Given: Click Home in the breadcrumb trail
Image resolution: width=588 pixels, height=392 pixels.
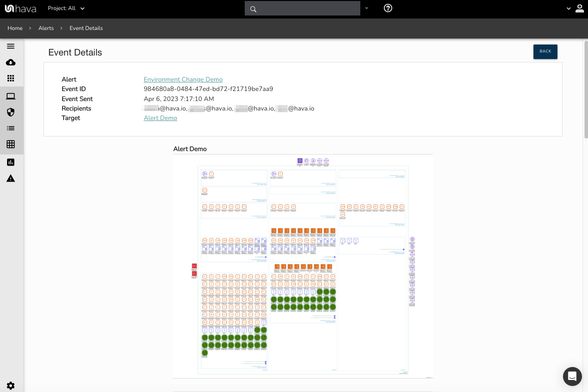Looking at the screenshot, I should pos(15,28).
